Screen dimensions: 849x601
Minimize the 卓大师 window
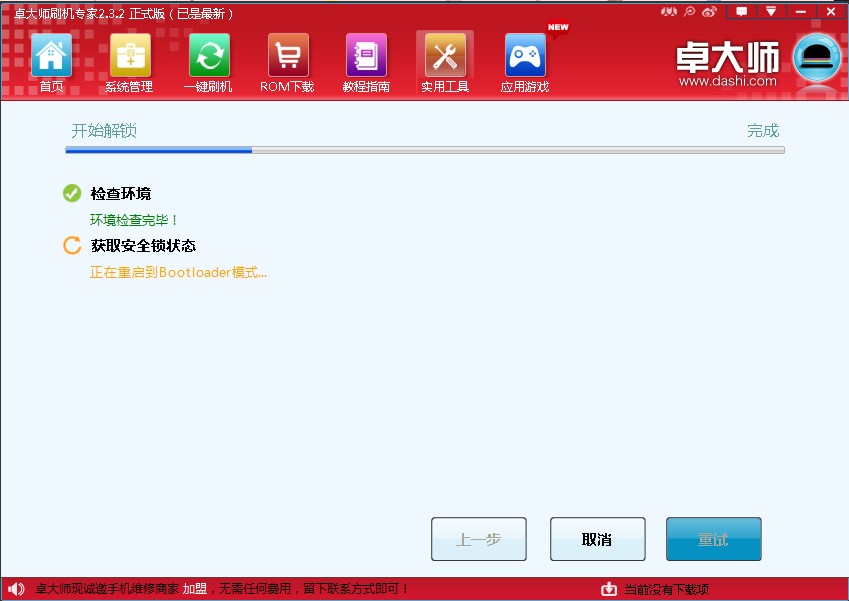(801, 11)
